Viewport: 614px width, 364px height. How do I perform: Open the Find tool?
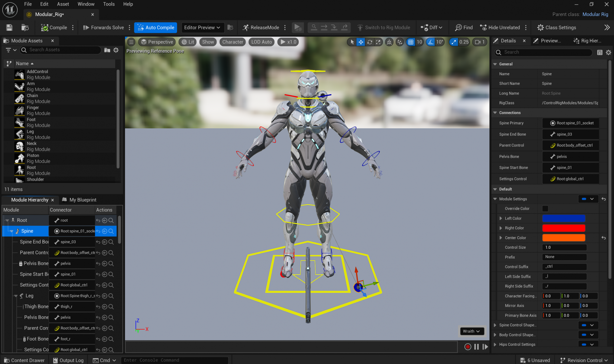pos(463,28)
